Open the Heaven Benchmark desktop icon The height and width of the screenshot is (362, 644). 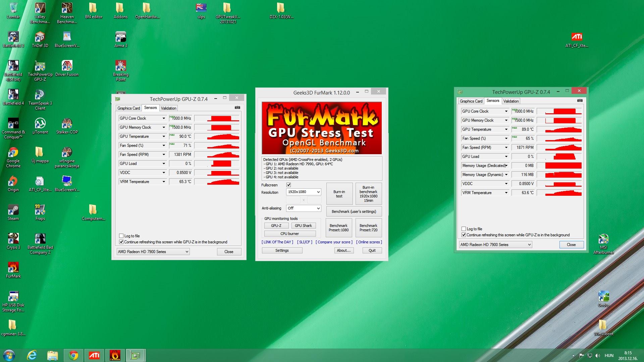point(67,13)
